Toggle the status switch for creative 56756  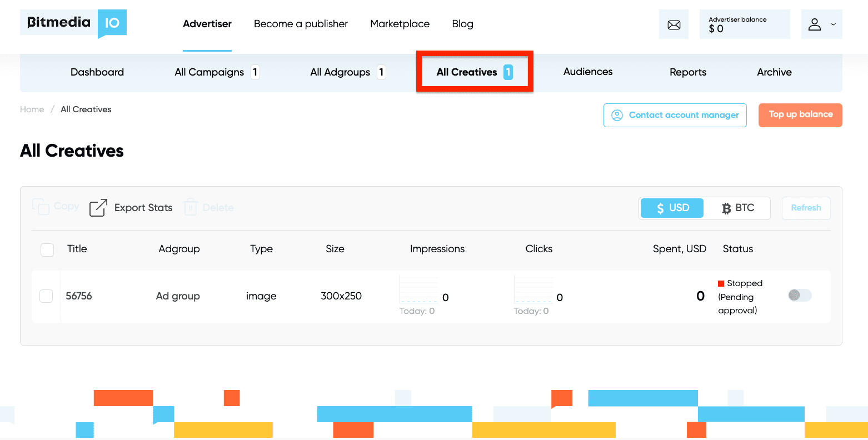pyautogui.click(x=800, y=296)
